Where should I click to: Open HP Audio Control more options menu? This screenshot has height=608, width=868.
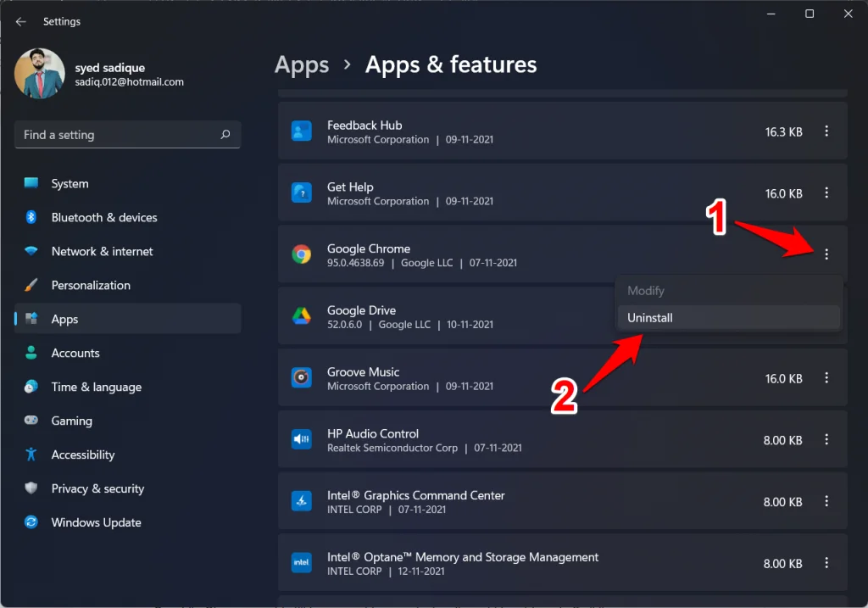(x=826, y=439)
